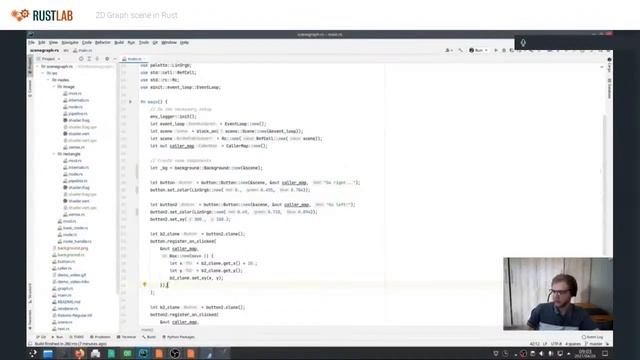
Task: Open the Terminal tool window
Action: click(126, 337)
